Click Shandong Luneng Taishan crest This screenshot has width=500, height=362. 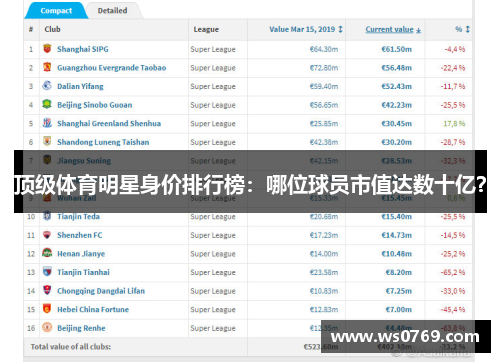(47, 141)
